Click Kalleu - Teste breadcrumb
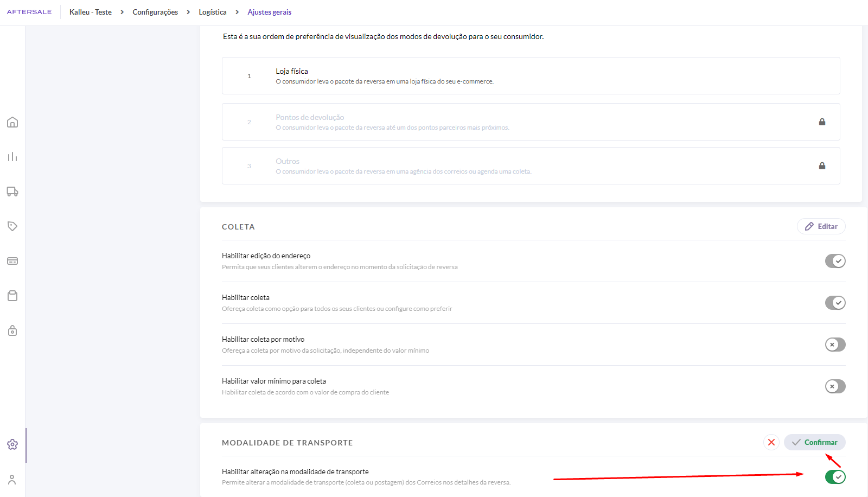Screen dimensions: 868x497 click(x=91, y=12)
